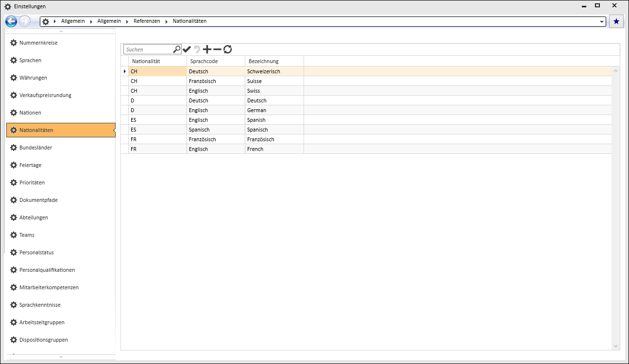Expand breadcrumb arrow before Nationalitäten
This screenshot has height=364, width=629.
[167, 22]
